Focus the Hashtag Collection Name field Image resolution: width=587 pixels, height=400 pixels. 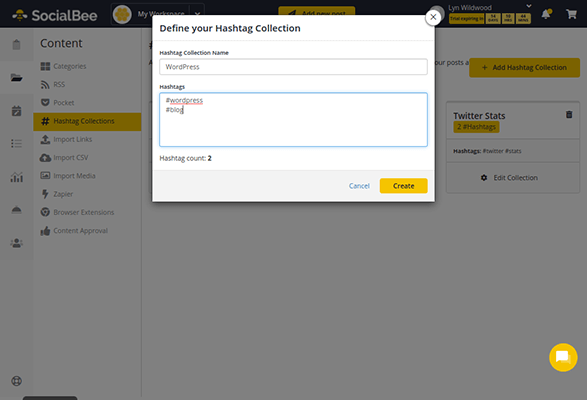click(x=293, y=67)
